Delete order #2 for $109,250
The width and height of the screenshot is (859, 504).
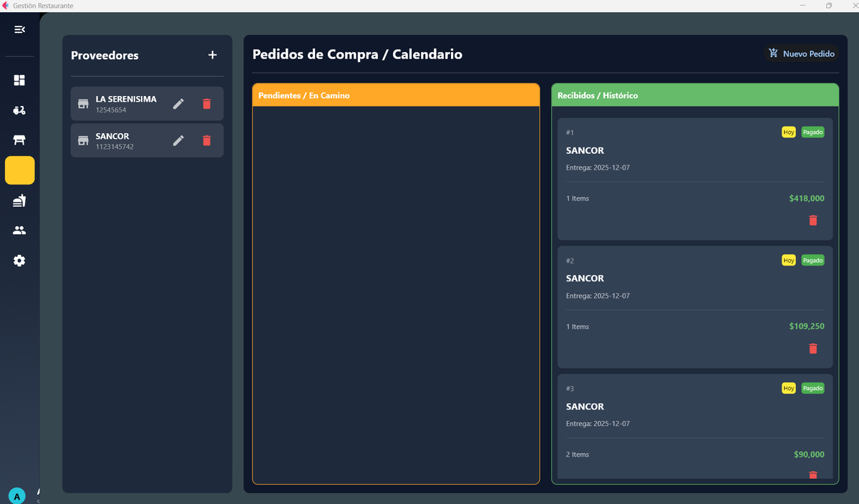(812, 349)
